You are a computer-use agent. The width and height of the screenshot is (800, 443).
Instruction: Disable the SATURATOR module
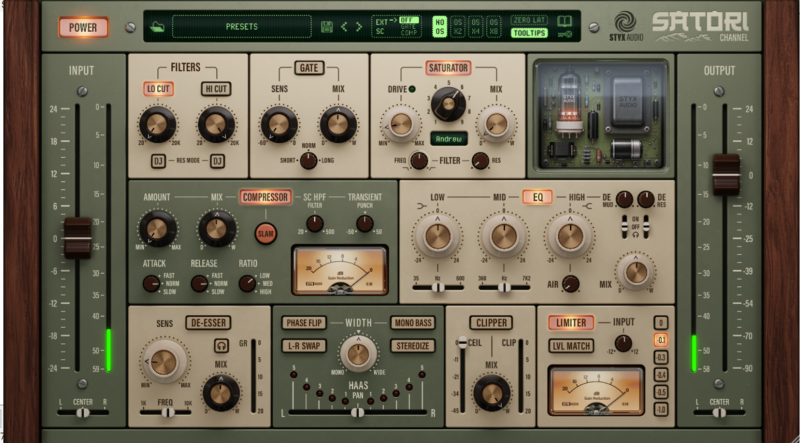point(448,68)
